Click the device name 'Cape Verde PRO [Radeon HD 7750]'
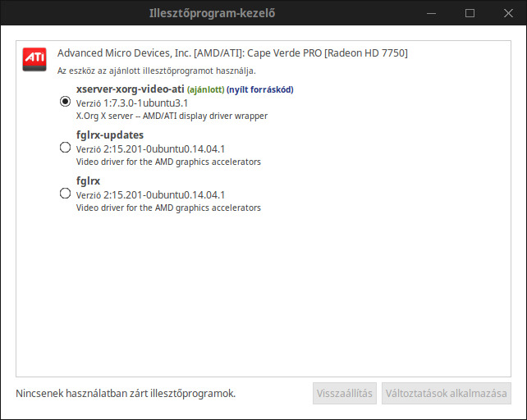Viewport: 527px width, 420px height. point(328,53)
